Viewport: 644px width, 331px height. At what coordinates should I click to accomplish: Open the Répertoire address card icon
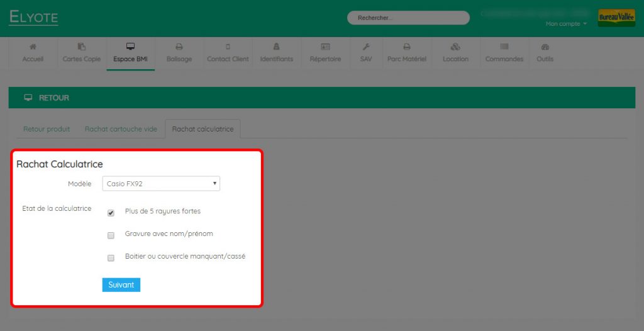(x=325, y=47)
